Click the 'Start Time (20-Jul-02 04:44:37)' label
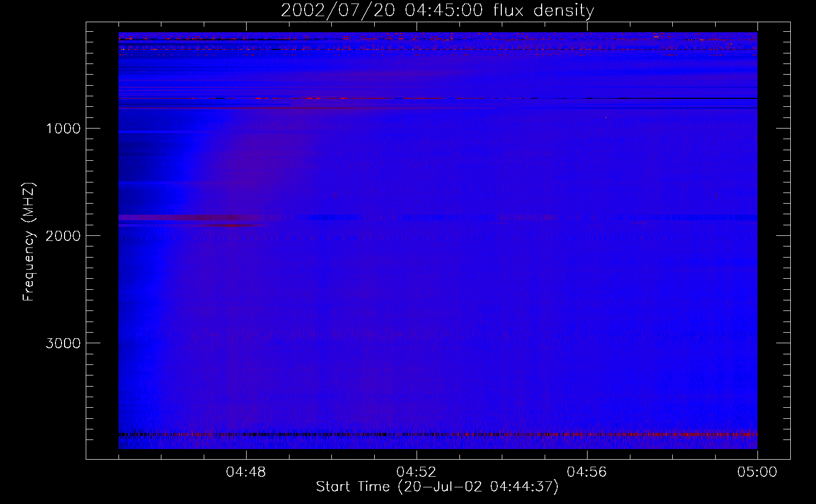The image size is (816, 504). click(437, 487)
